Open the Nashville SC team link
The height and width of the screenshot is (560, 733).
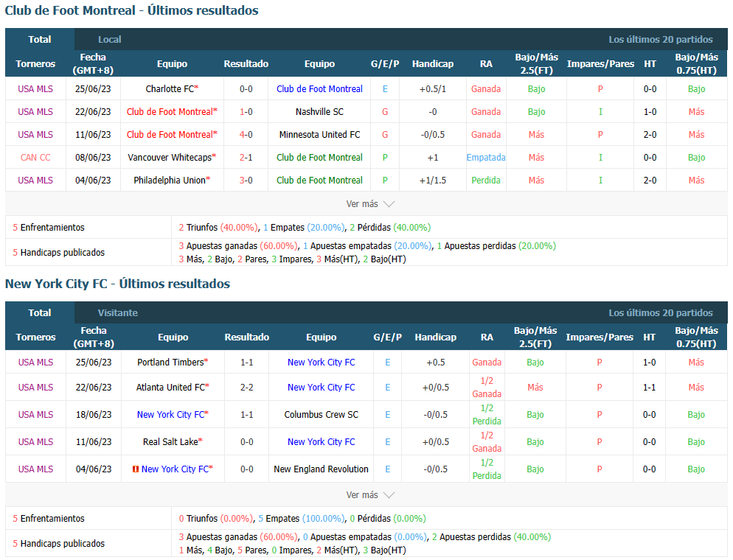tap(319, 111)
